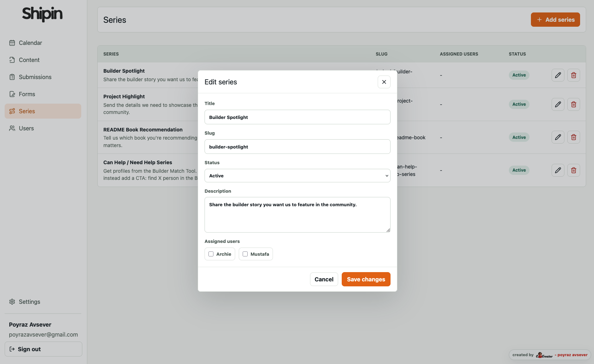Image resolution: width=594 pixels, height=364 pixels.
Task: Click the plus icon in Add series
Action: [x=539, y=20]
